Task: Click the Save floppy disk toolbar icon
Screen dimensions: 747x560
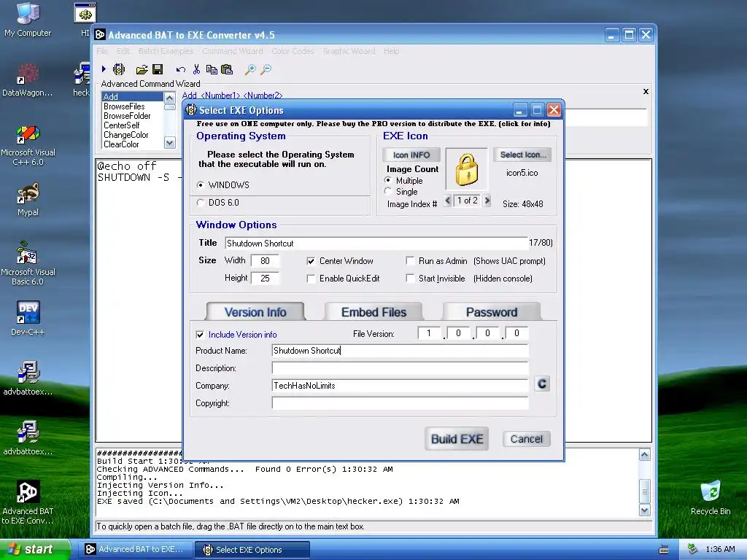Action: coord(158,69)
